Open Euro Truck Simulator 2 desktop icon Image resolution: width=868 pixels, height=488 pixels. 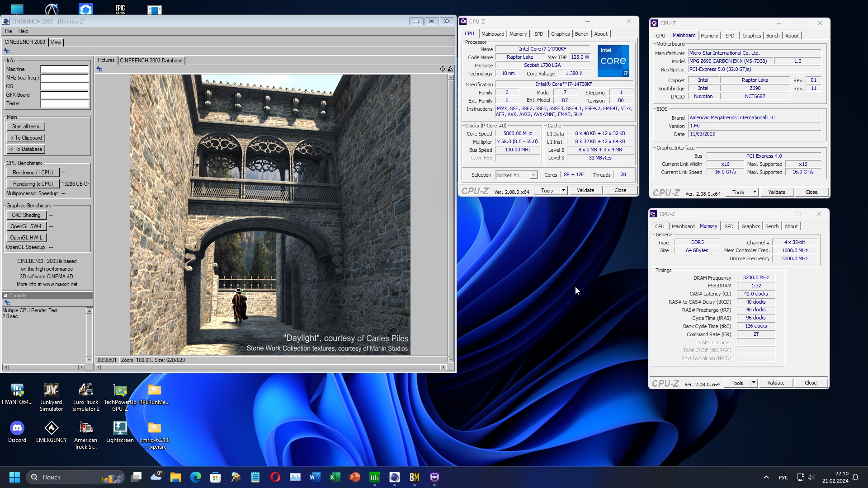(x=86, y=397)
